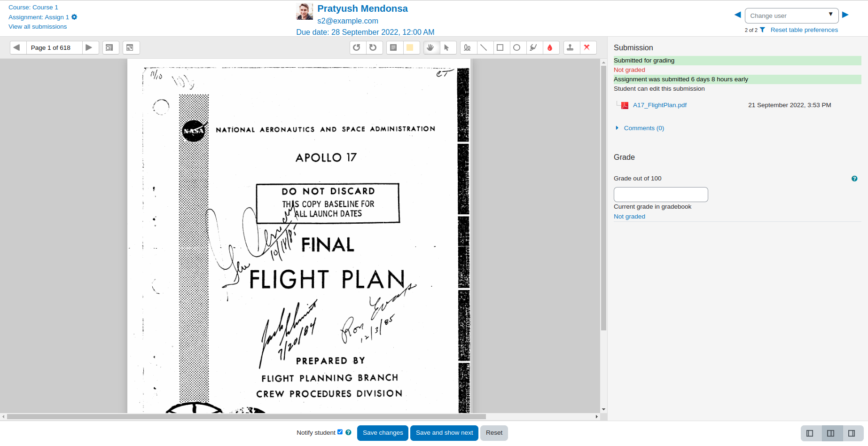This screenshot has height=446, width=868.
Task: Select the arrow Select tool
Action: 447,47
